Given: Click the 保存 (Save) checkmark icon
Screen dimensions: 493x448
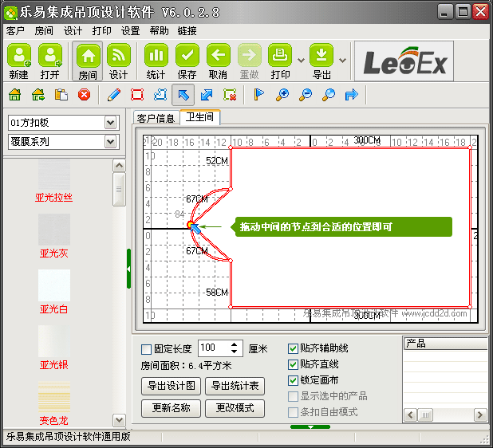Looking at the screenshot, I should pyautogui.click(x=187, y=56).
